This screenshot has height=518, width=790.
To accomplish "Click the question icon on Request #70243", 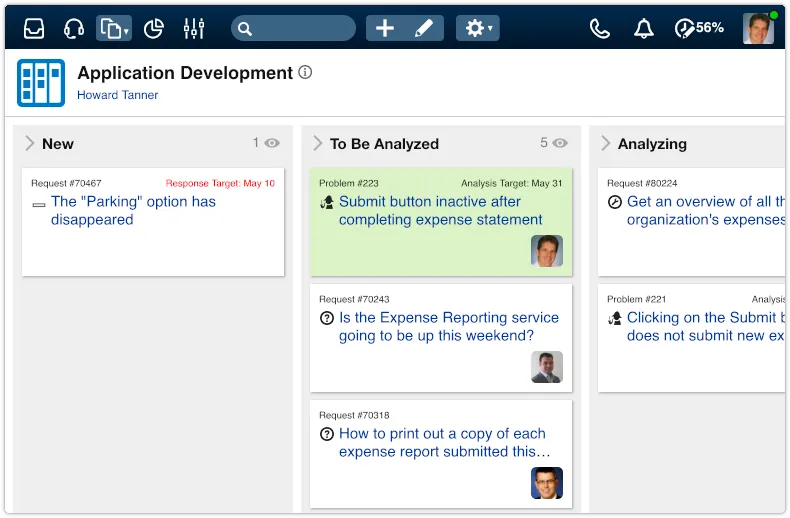I will coord(327,318).
